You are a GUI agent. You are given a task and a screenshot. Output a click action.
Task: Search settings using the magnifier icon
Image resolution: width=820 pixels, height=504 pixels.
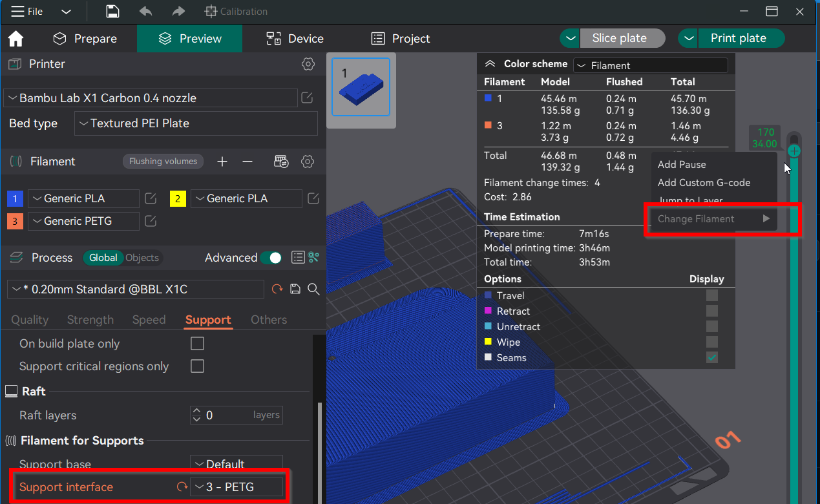pos(313,289)
